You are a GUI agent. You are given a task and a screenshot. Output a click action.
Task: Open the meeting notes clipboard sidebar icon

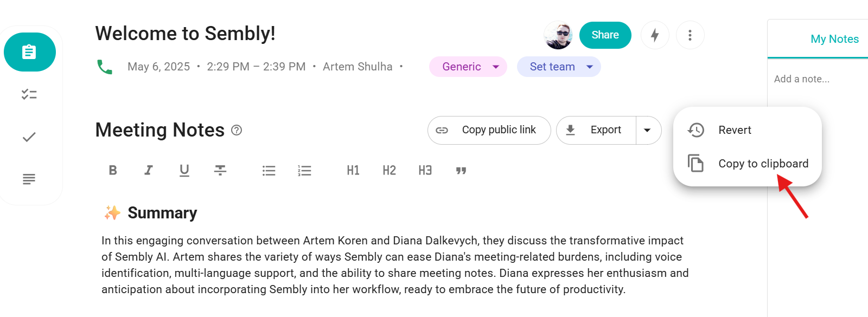29,52
